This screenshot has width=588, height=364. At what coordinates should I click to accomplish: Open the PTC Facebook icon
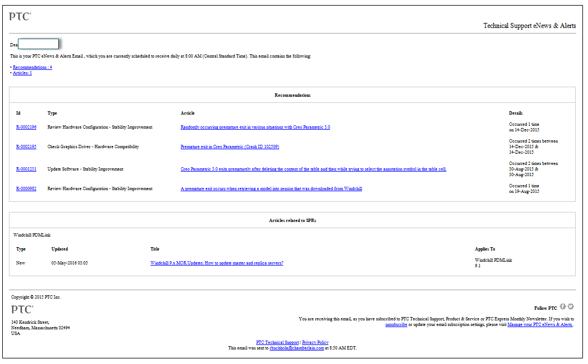[x=563, y=306]
